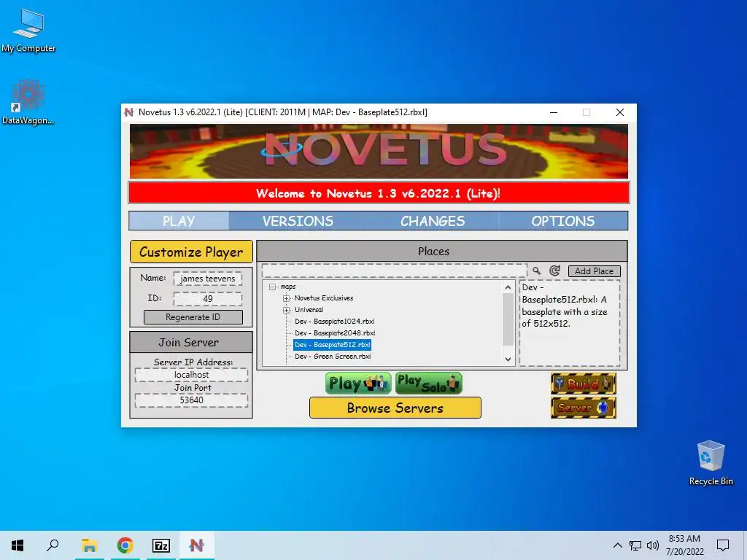The width and height of the screenshot is (747, 560).
Task: Select the Novetus Exclusives tree label
Action: pos(324,298)
